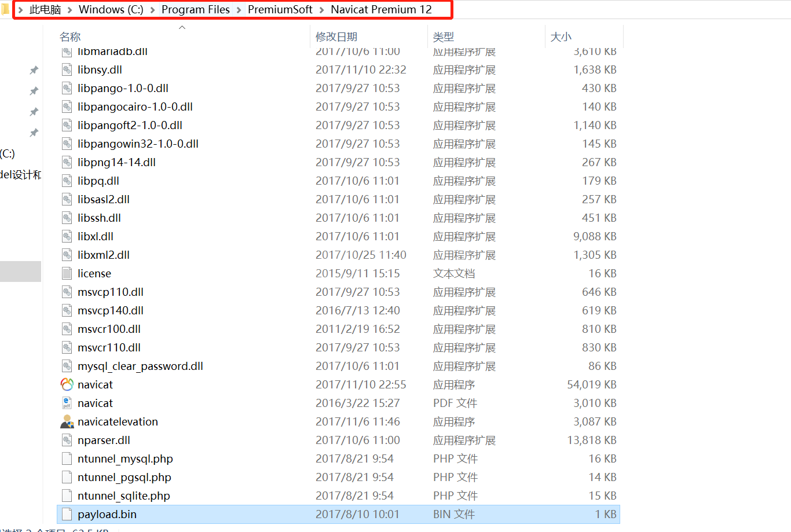
Task: Sort files by 大小 column header
Action: click(561, 36)
